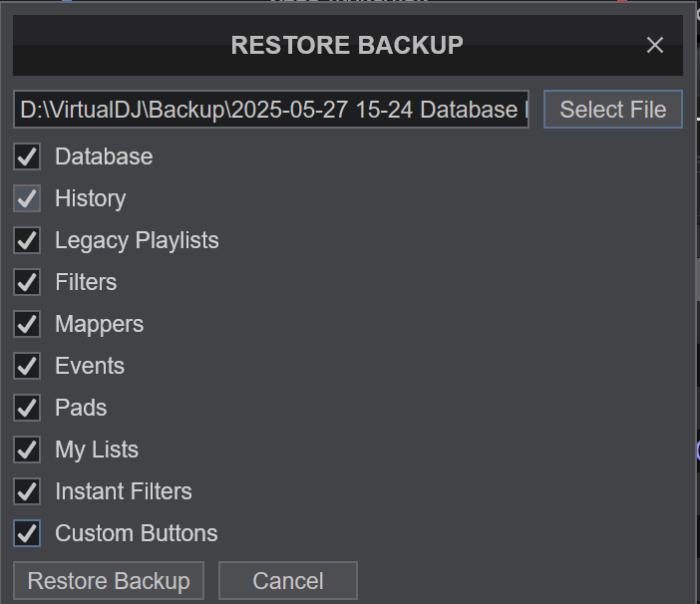This screenshot has height=604, width=700.
Task: Click the RESTORE BACKUP title bar
Action: pyautogui.click(x=348, y=45)
